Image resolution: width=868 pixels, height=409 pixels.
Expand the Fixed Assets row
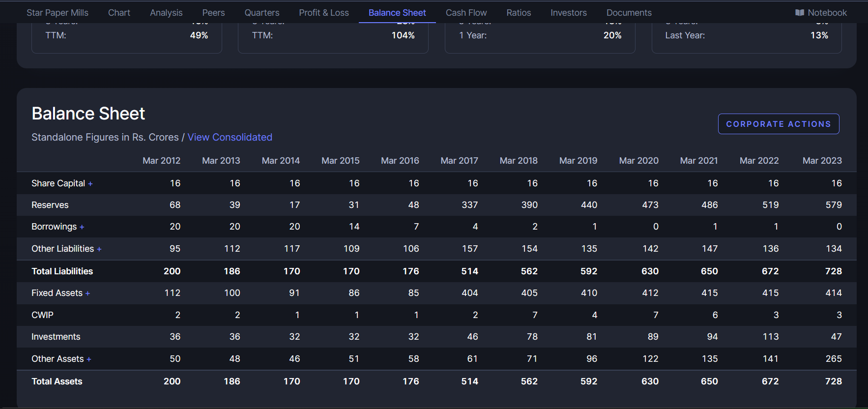point(88,293)
